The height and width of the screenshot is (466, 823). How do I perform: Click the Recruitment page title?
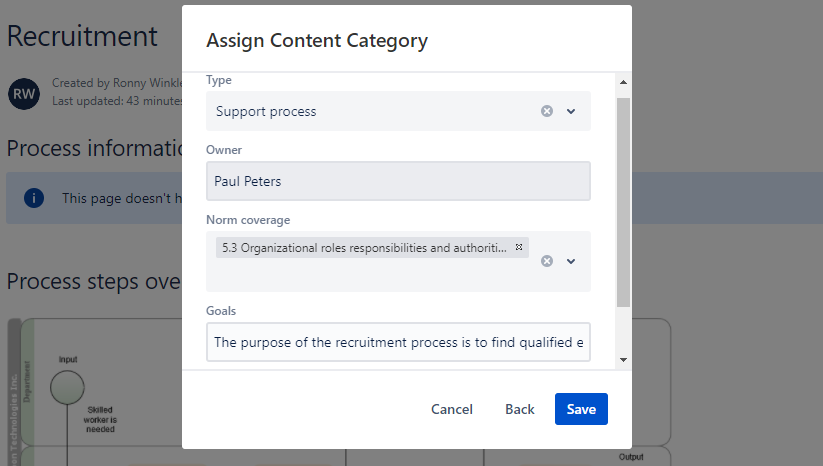[x=82, y=36]
